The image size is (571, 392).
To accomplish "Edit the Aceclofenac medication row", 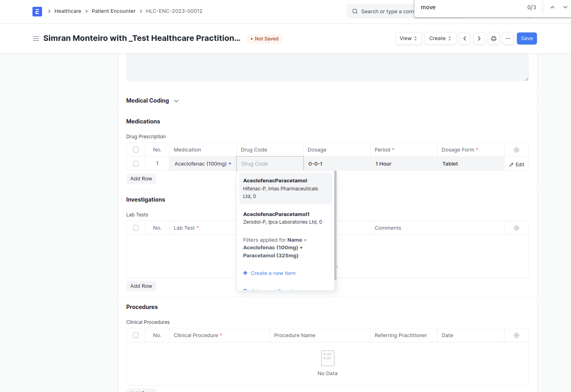I will tap(517, 165).
